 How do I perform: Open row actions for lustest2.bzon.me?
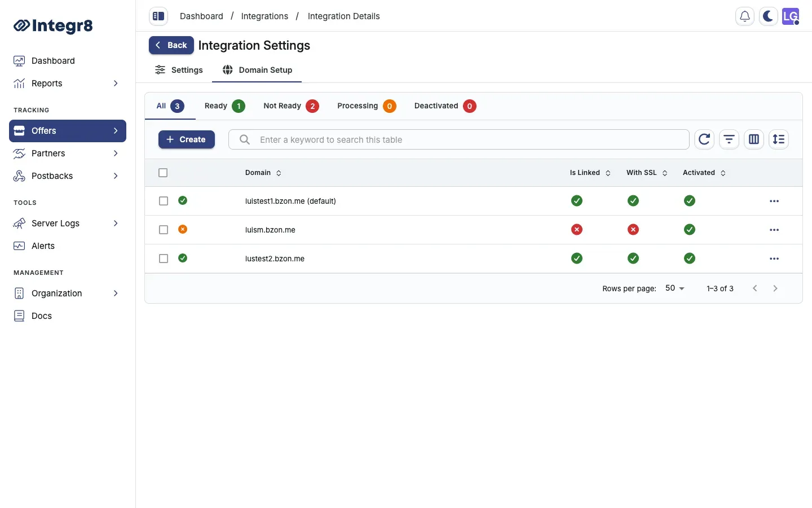[774, 259]
